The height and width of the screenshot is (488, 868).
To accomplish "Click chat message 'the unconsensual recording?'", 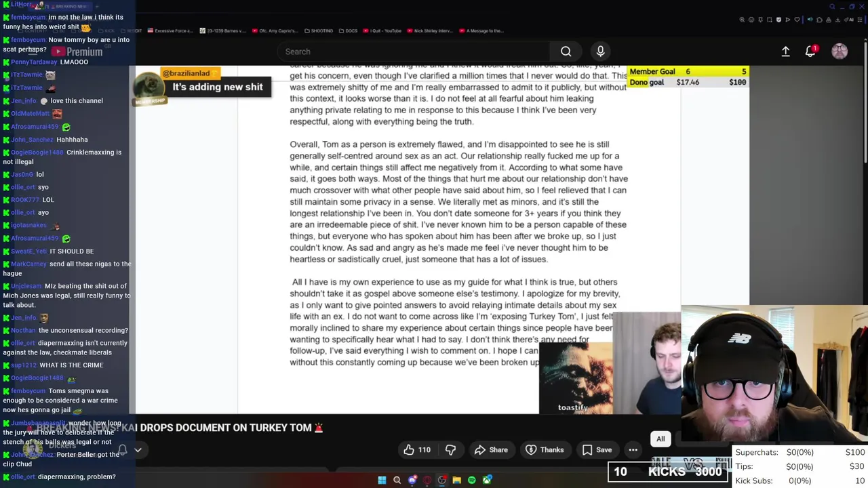I will (83, 331).
